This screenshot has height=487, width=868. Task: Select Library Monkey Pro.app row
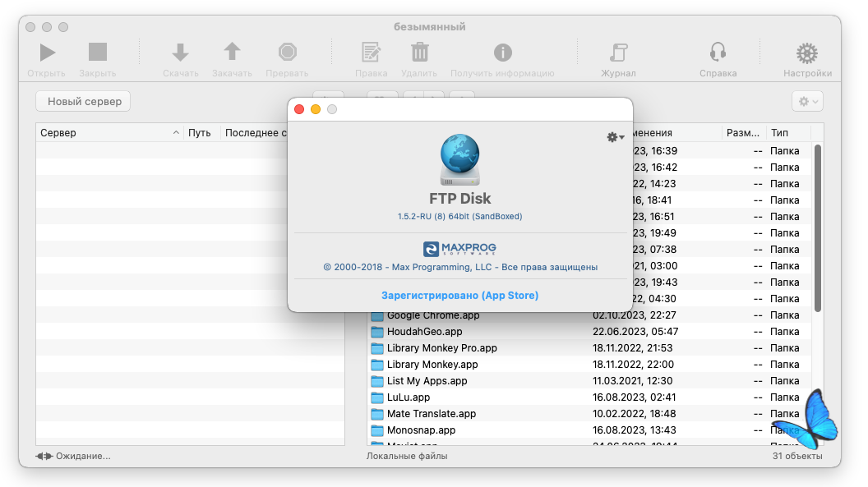[x=590, y=348]
